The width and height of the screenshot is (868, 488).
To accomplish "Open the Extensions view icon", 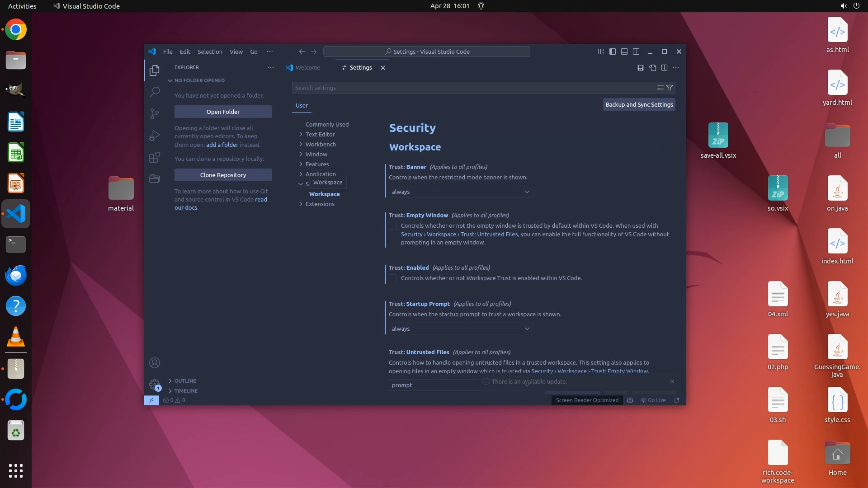I will 155,157.
